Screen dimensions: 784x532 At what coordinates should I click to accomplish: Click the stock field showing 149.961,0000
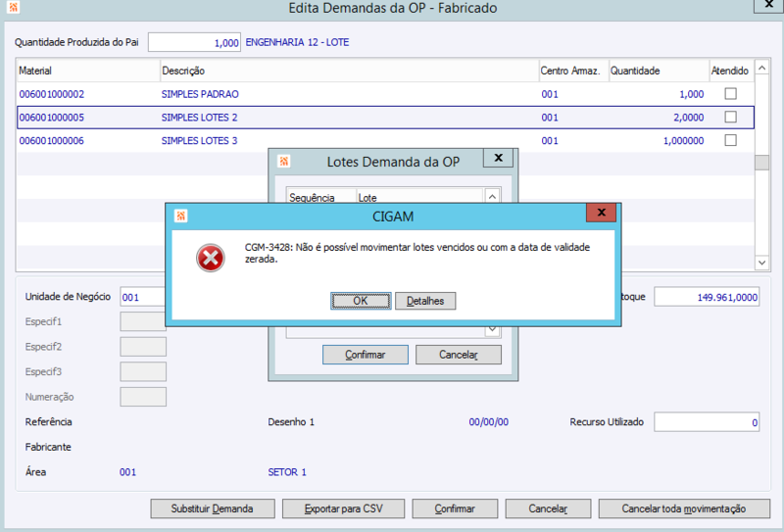coord(707,297)
